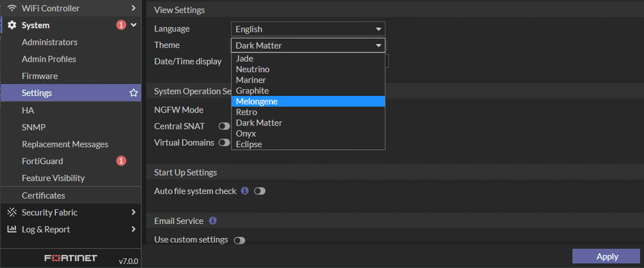Image resolution: width=644 pixels, height=268 pixels.
Task: Expand the Security Fabric menu chevron
Action: tap(134, 212)
